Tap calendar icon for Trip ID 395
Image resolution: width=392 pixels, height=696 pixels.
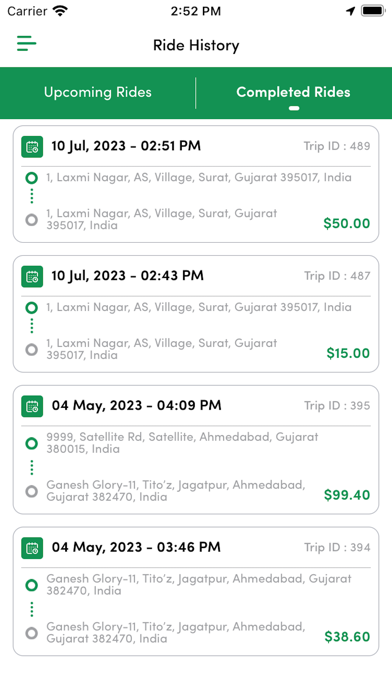tap(32, 406)
